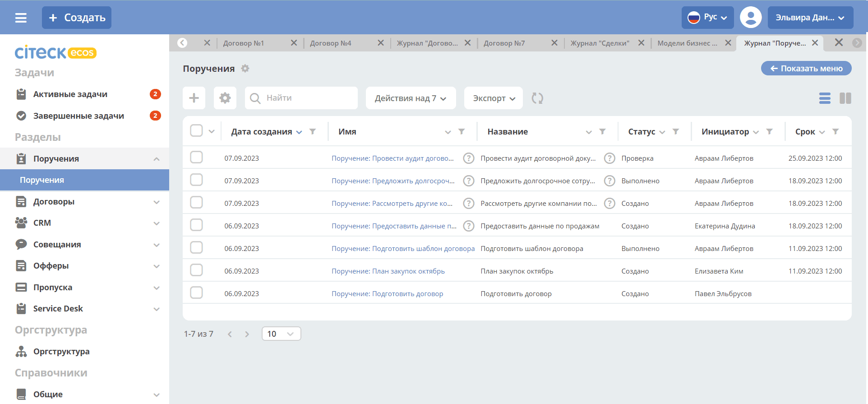This screenshot has width=868, height=404.
Task: Go to next page of results
Action: tap(247, 334)
